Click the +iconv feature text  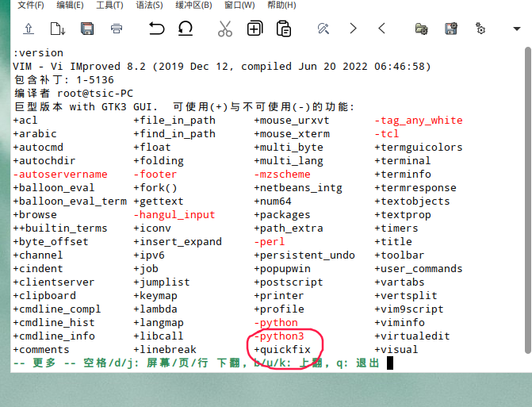tap(152, 228)
